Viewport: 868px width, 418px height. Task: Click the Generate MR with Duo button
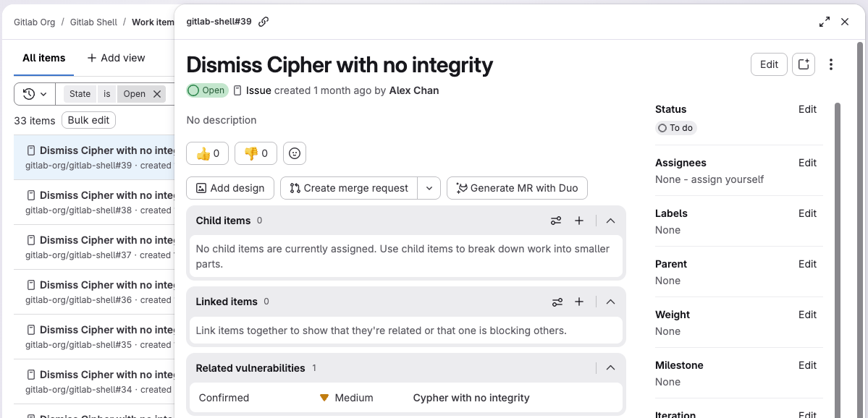pos(517,188)
